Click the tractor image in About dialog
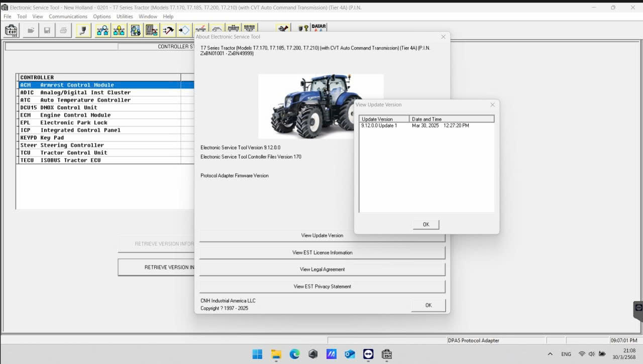 click(320, 106)
